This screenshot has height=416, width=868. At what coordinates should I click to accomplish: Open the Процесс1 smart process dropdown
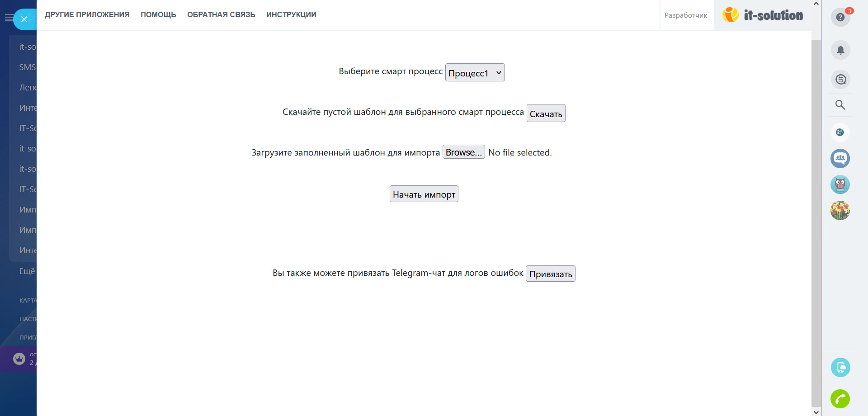tap(475, 72)
